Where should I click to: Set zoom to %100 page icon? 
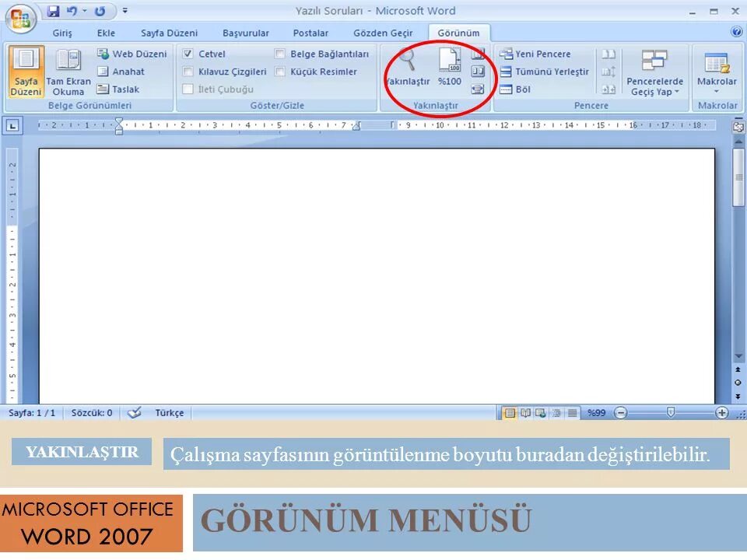(450, 68)
